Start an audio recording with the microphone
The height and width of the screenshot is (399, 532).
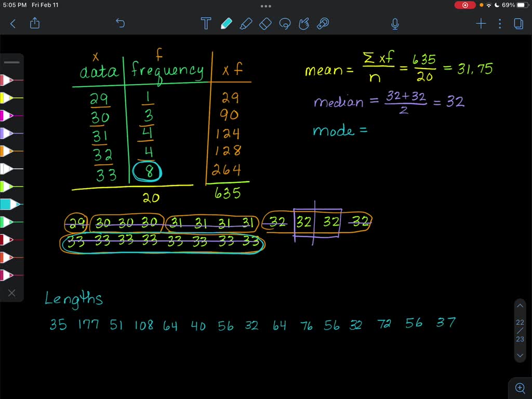(395, 23)
